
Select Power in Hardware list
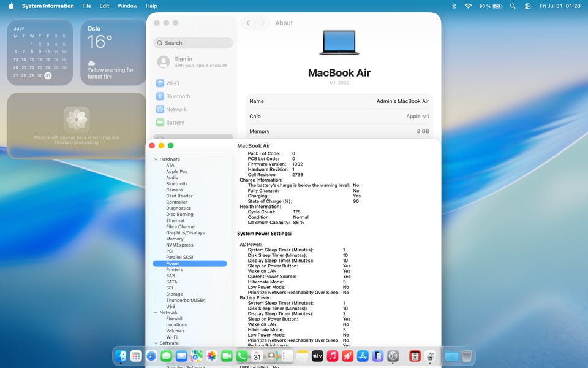190,264
